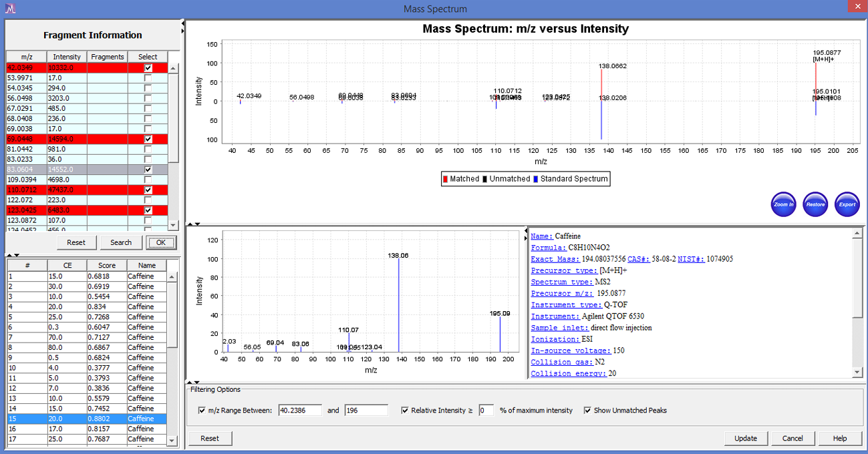Image resolution: width=868 pixels, height=454 pixels.
Task: Click the Search button
Action: (x=121, y=242)
